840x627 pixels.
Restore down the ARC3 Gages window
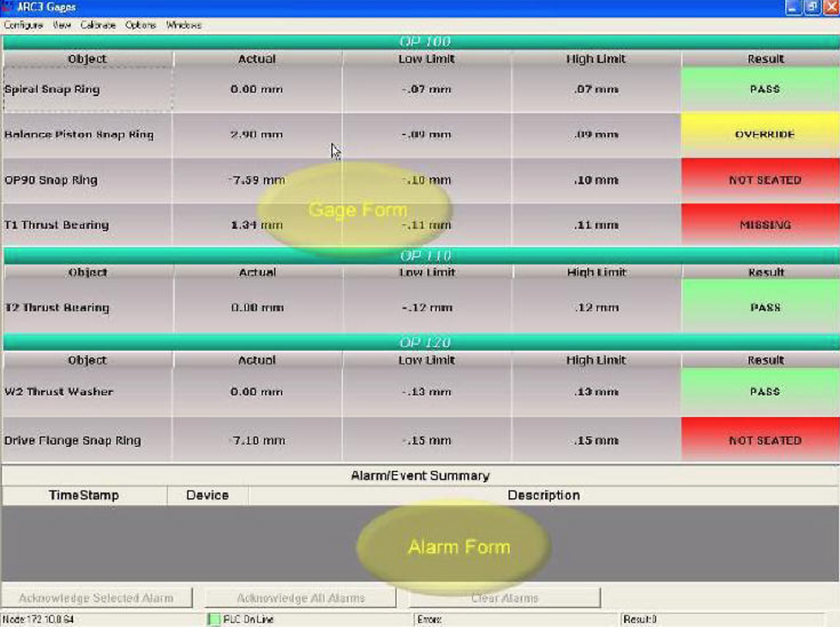click(813, 8)
